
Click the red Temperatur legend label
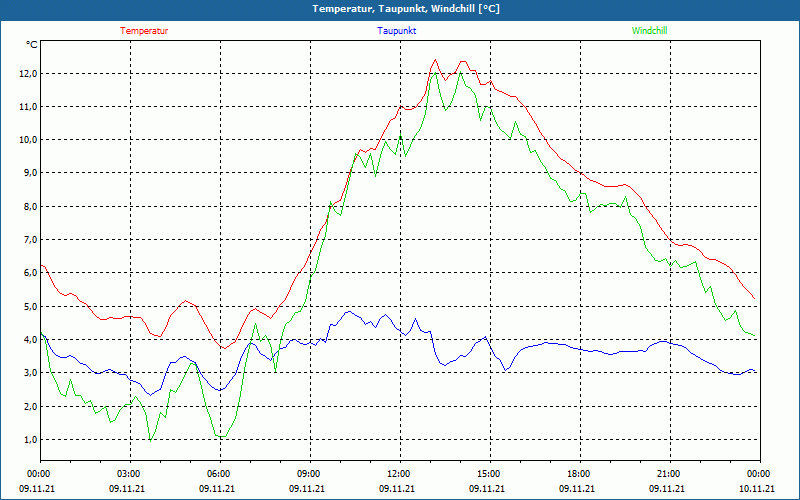pos(144,31)
